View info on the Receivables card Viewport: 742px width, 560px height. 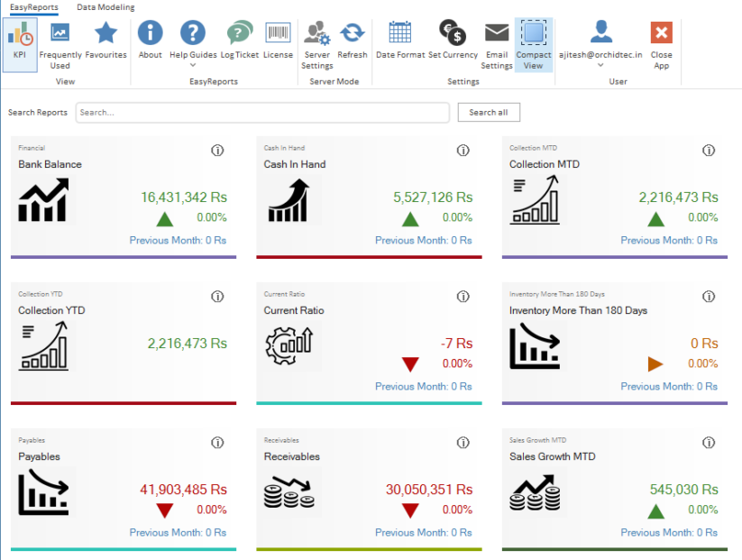(463, 442)
